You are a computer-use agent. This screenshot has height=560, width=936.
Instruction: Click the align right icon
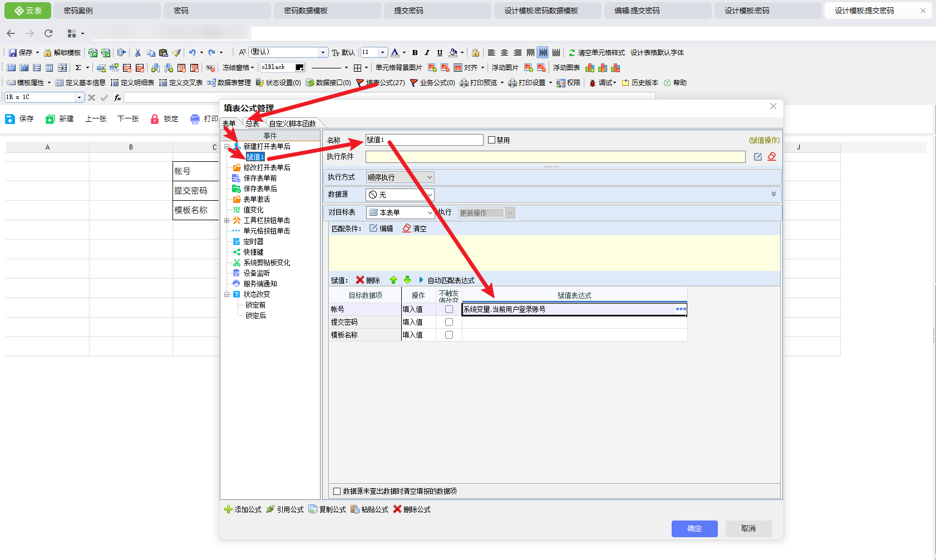(x=518, y=53)
